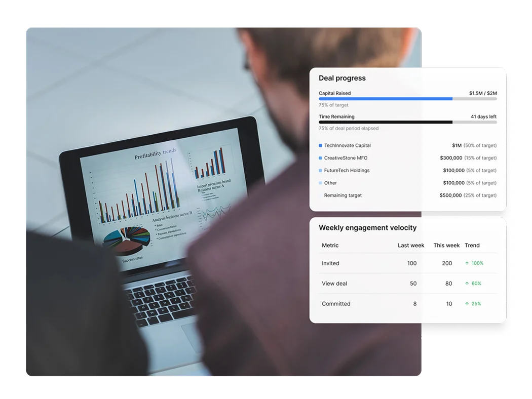Click the light blue Other legend square
This screenshot has width=532, height=399.
(x=320, y=183)
